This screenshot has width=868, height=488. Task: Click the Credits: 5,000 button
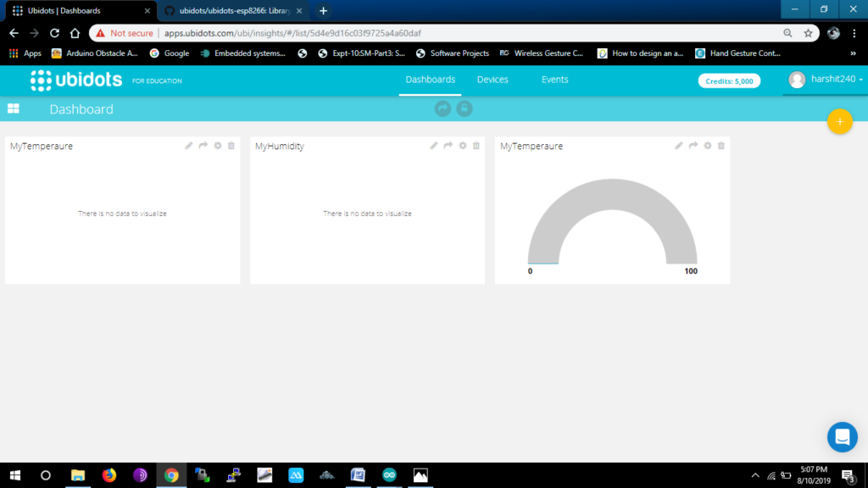[x=729, y=80]
